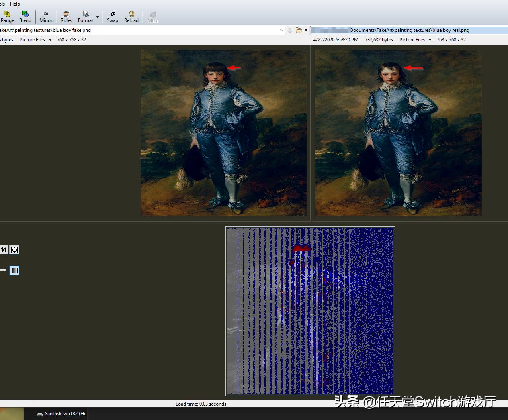
Task: Open the Help menu
Action: click(15, 4)
